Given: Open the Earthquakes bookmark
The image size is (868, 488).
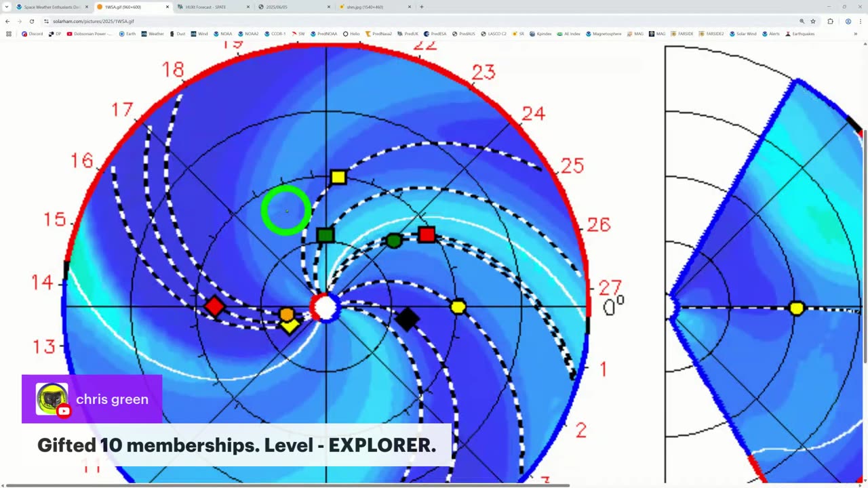Looking at the screenshot, I should [x=800, y=33].
